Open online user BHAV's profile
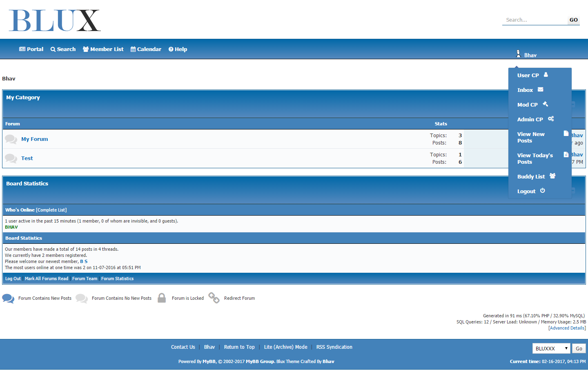588x370 pixels. 11,227
